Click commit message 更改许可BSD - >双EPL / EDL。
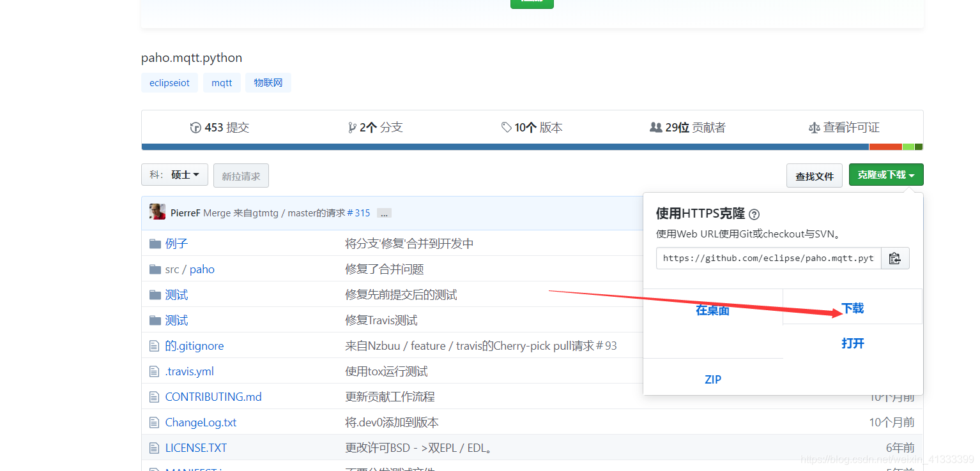 click(x=420, y=448)
